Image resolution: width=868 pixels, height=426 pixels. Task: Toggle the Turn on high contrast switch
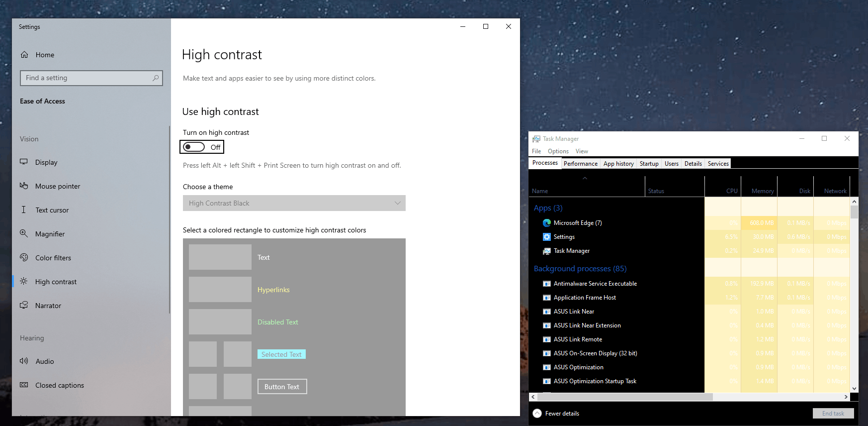(x=194, y=147)
